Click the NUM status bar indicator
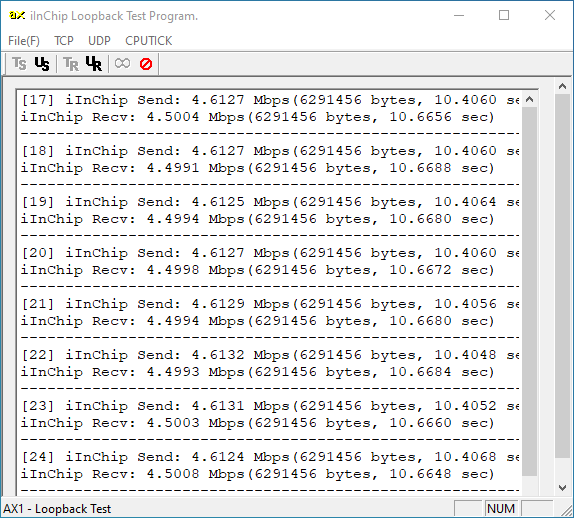 (x=501, y=508)
